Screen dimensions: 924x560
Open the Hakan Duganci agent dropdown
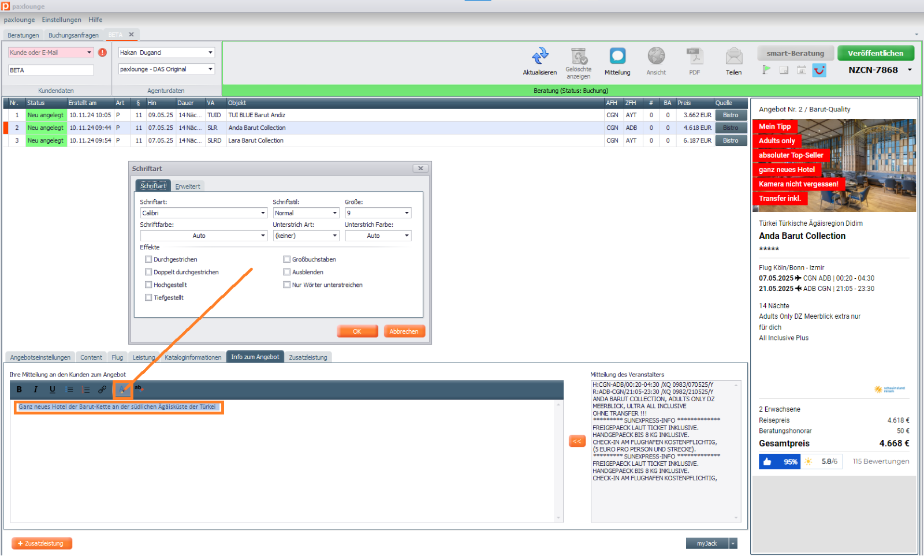166,53
